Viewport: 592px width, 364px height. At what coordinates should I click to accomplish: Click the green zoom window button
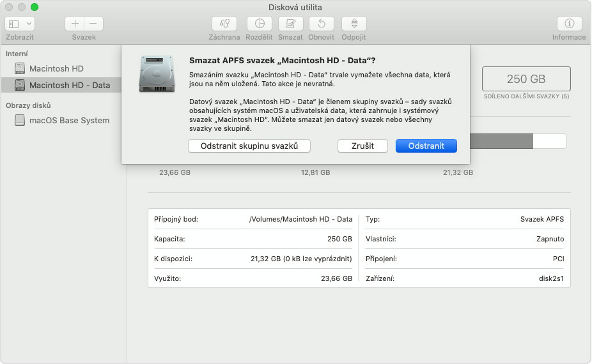click(35, 7)
